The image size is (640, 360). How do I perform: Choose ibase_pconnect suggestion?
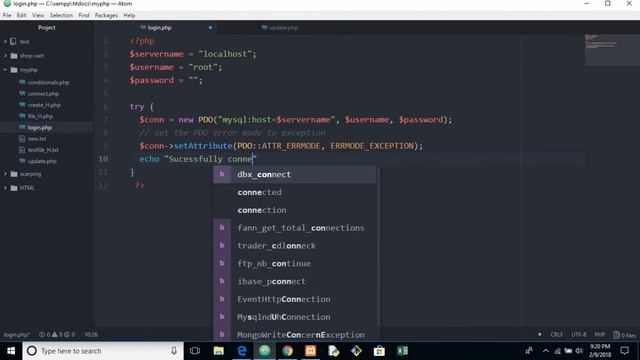[294, 281]
